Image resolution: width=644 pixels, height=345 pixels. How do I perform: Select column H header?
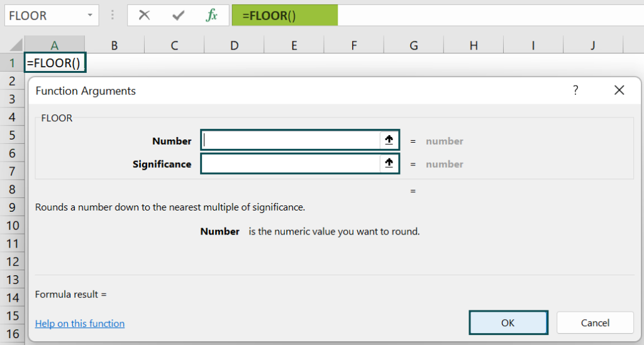click(x=474, y=45)
